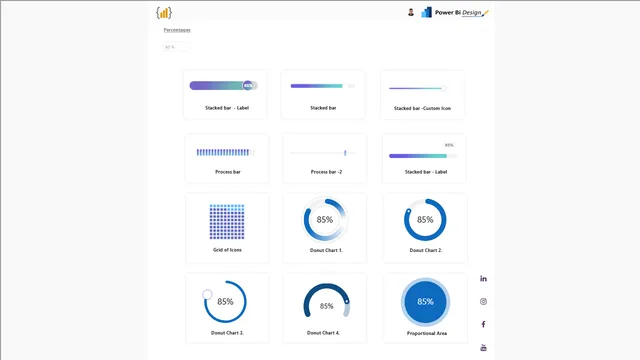Viewport: 640px width, 360px height.
Task: Open the Facebook icon link
Action: (x=483, y=324)
